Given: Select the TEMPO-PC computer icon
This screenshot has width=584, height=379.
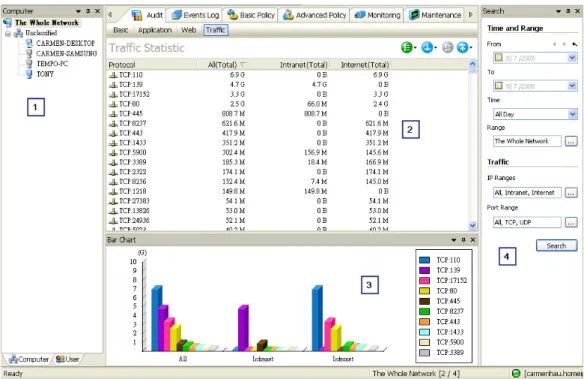Looking at the screenshot, I should pyautogui.click(x=29, y=64).
